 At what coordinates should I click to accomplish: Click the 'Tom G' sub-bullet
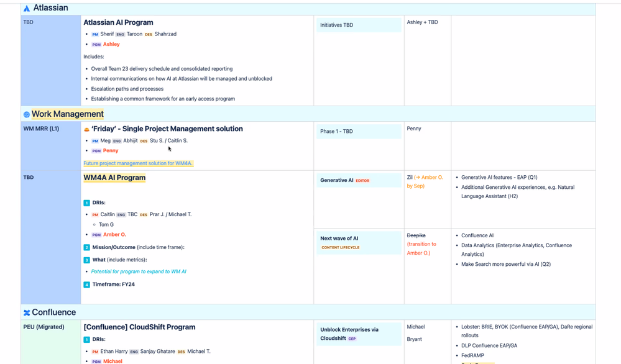pos(106,225)
